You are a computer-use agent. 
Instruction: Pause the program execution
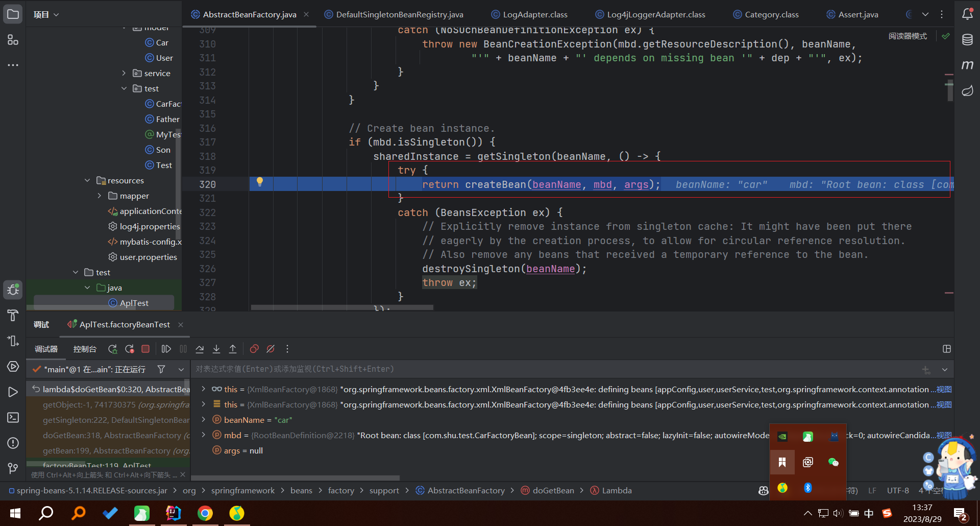[x=183, y=349]
